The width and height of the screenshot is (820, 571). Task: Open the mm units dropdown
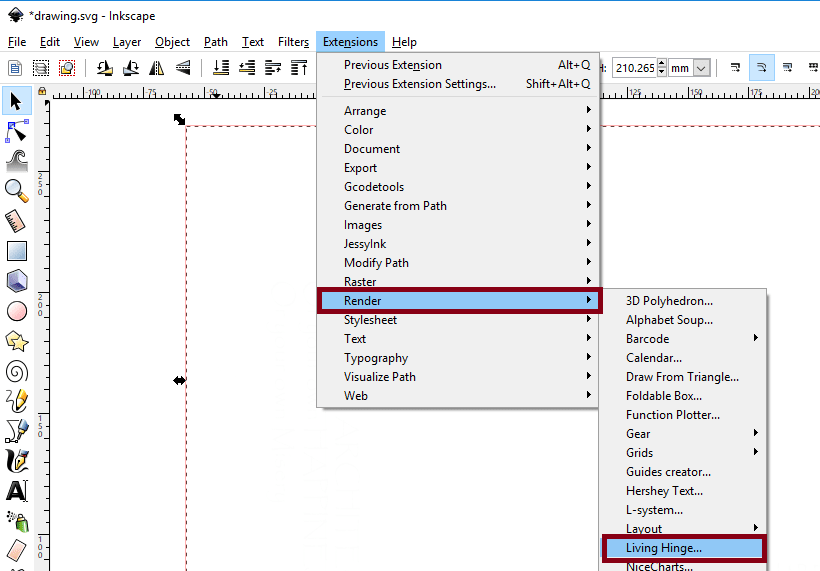click(x=689, y=68)
